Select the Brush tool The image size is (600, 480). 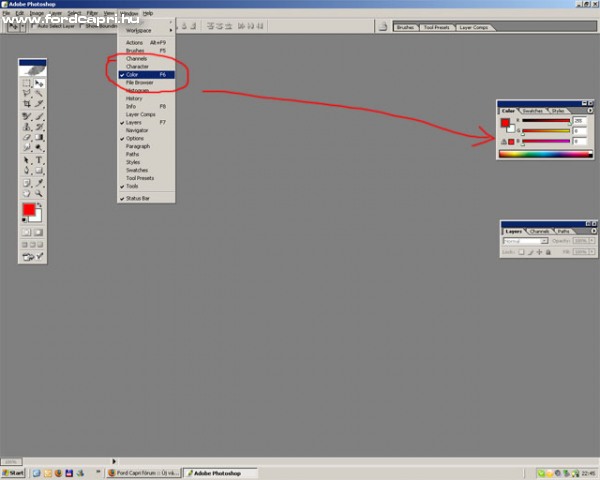point(39,116)
